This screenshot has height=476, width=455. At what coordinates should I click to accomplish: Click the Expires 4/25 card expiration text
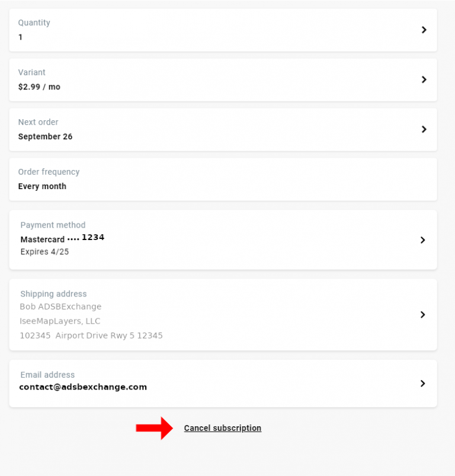(43, 251)
